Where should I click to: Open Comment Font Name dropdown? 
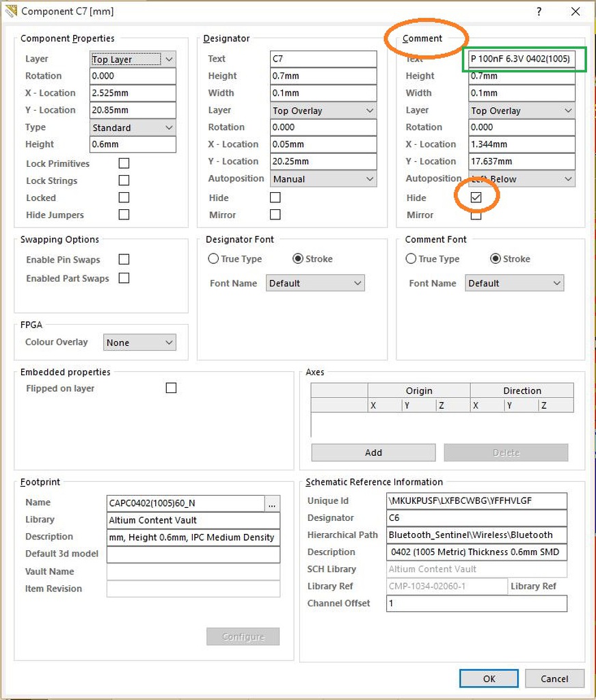514,283
